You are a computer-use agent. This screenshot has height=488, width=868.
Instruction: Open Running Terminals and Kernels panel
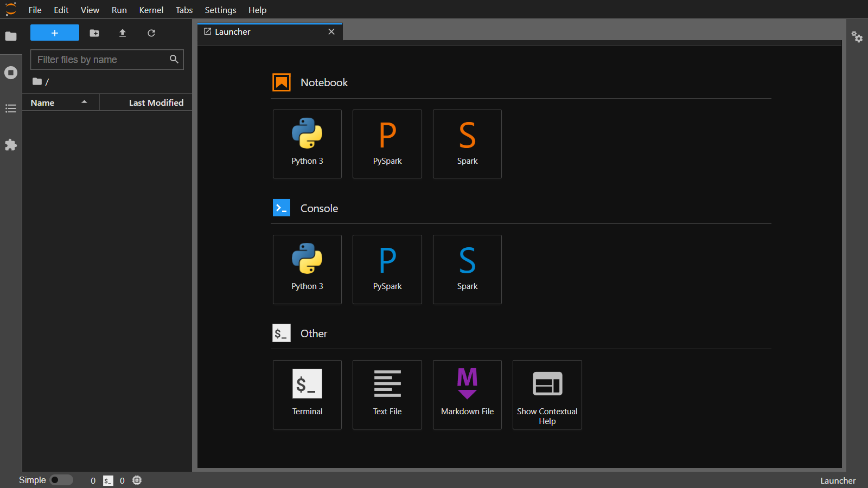coord(11,73)
